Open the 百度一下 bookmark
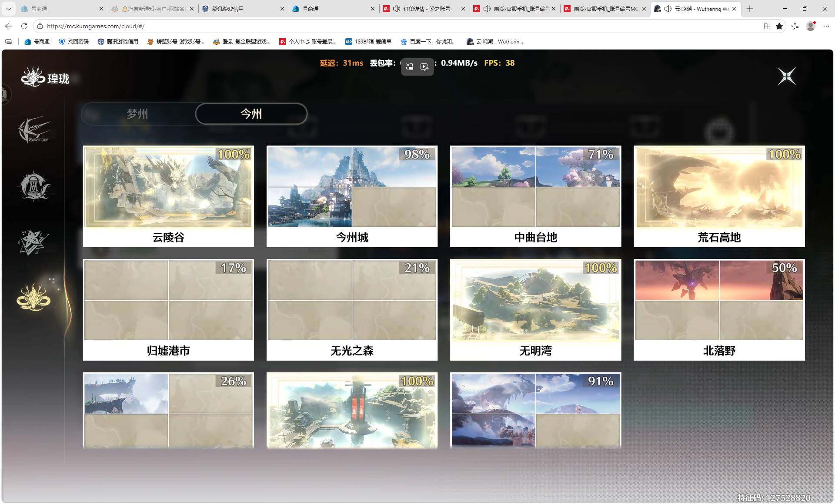This screenshot has width=835, height=504. click(428, 42)
